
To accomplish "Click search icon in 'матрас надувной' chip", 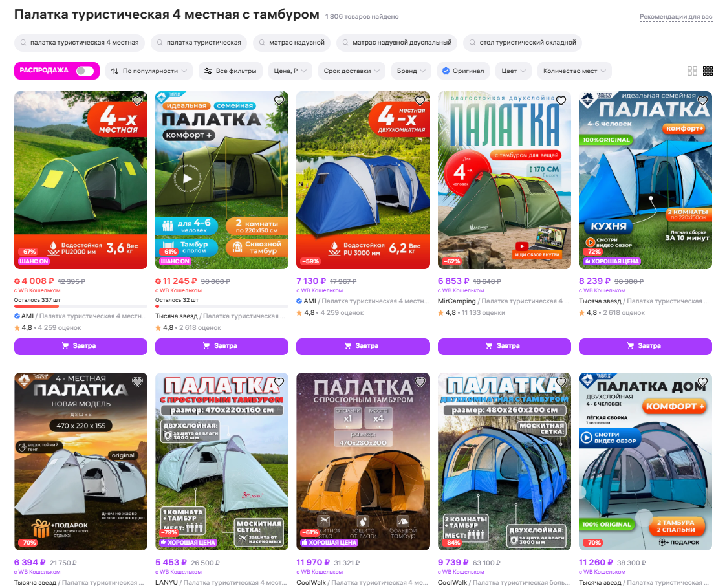I will point(263,43).
